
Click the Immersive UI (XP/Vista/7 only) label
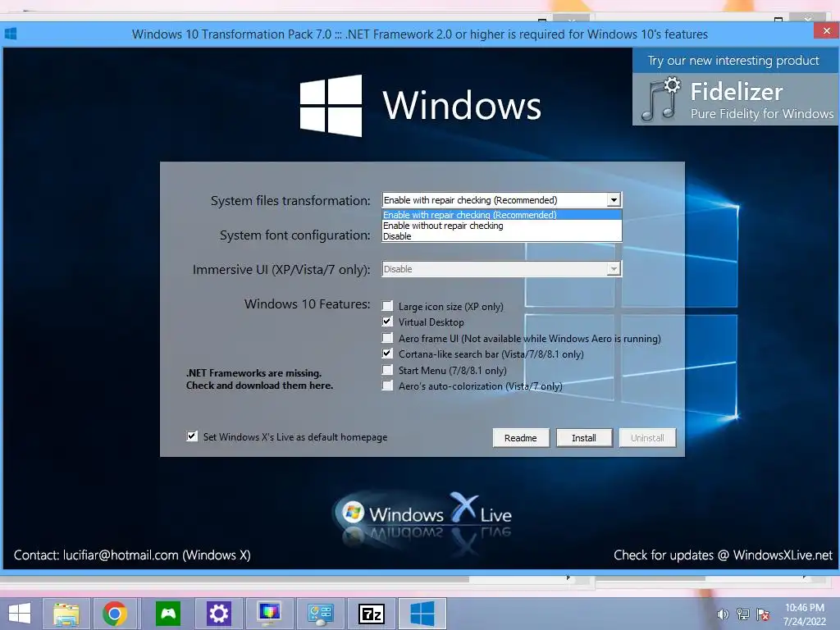click(281, 269)
